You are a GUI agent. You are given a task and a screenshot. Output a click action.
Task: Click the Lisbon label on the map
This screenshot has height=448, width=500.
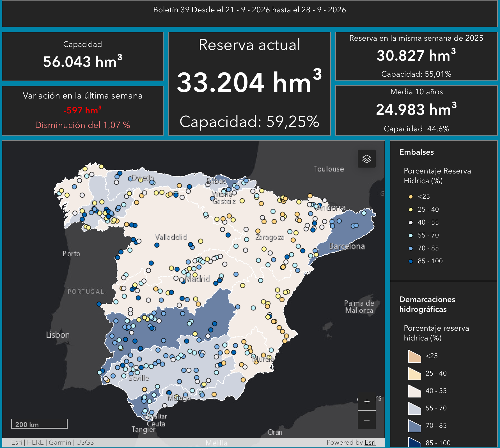[58, 335]
